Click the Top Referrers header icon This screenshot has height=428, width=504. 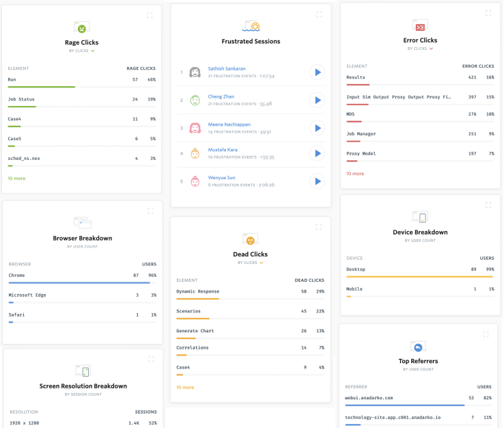click(418, 347)
